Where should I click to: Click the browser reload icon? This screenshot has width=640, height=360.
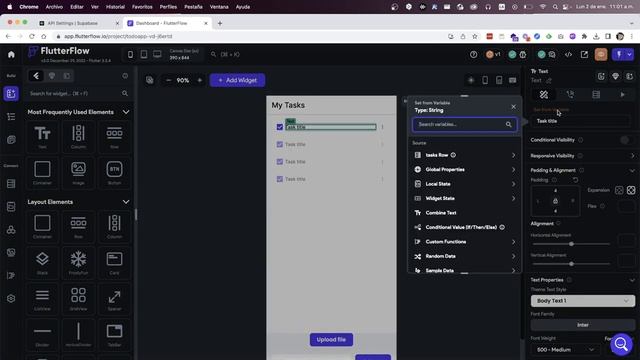pos(32,36)
